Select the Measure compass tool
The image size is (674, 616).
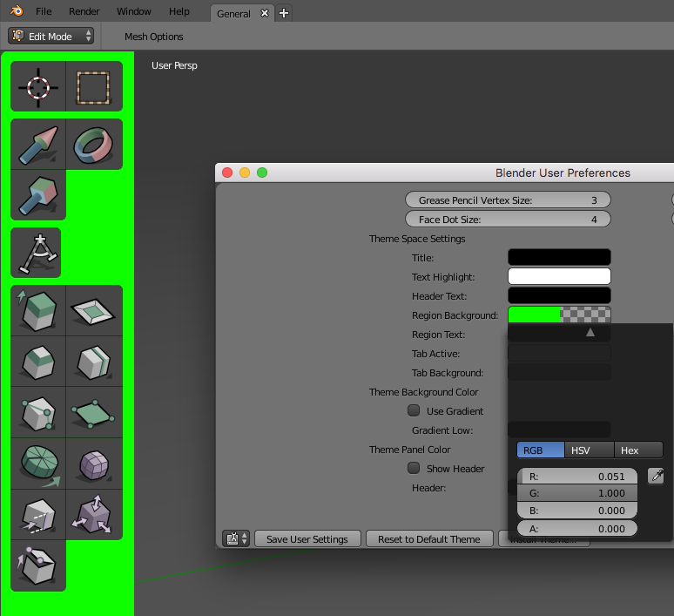point(36,253)
